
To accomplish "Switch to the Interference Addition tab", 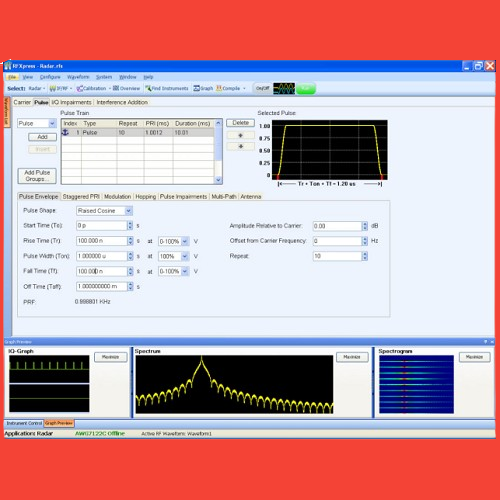I will [122, 102].
